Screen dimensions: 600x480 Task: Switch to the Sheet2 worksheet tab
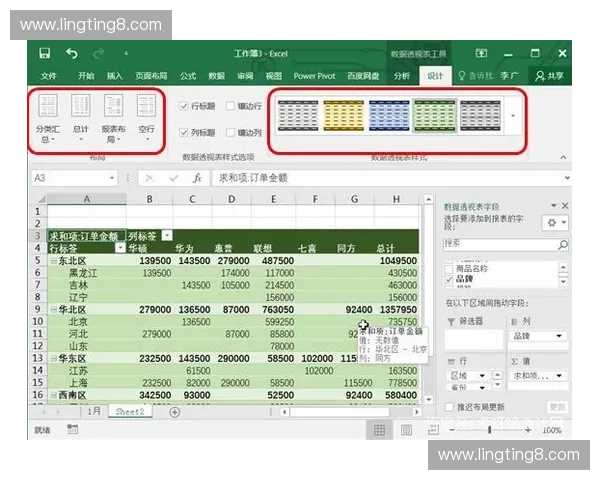[130, 412]
